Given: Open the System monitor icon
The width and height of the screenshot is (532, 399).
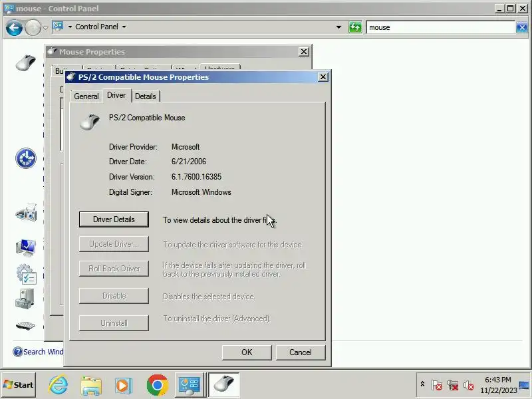Looking at the screenshot, I should (26, 247).
